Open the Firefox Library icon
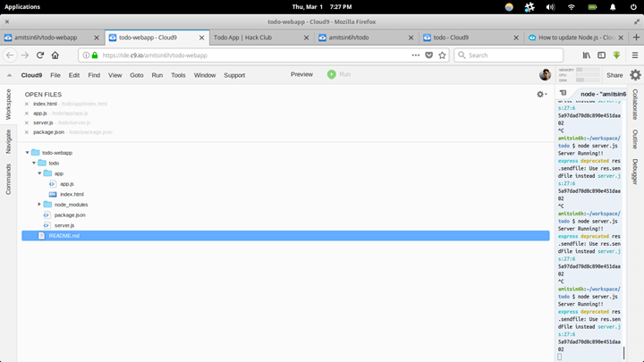This screenshot has height=362, width=644. click(x=587, y=55)
